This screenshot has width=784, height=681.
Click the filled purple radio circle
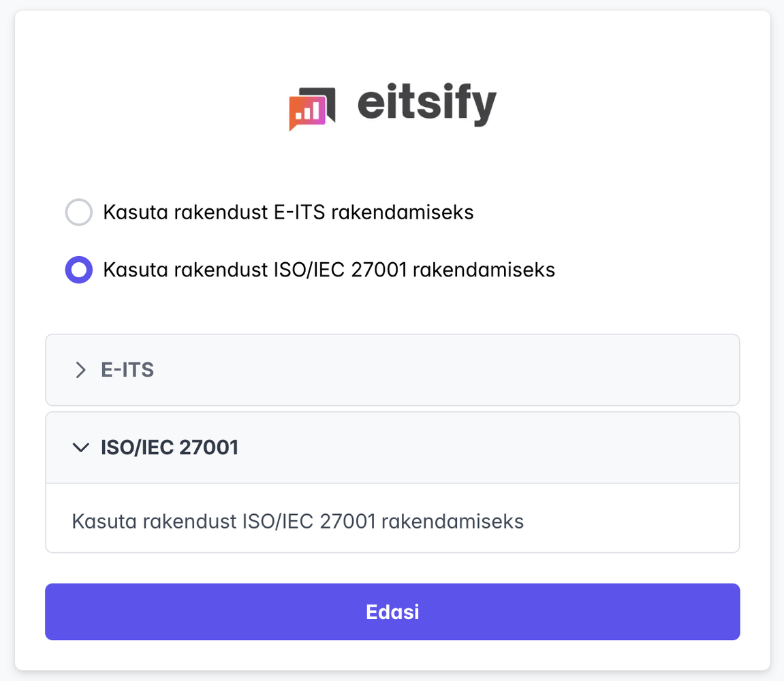[78, 270]
